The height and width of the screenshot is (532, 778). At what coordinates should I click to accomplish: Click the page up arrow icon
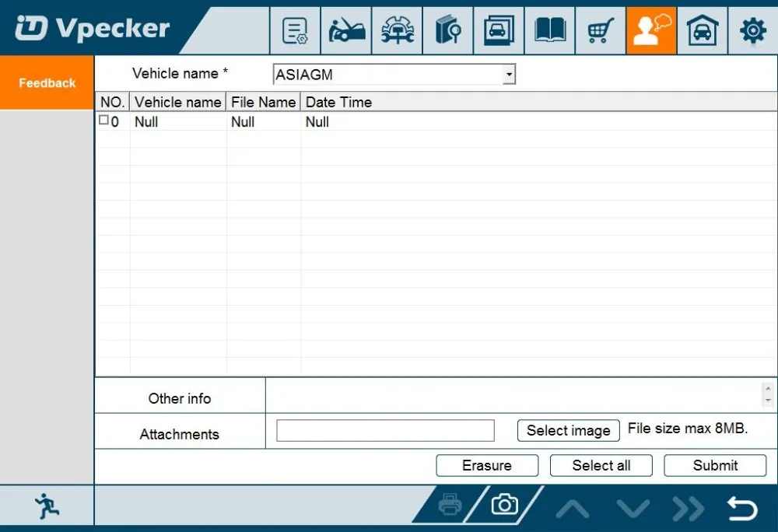tap(573, 508)
